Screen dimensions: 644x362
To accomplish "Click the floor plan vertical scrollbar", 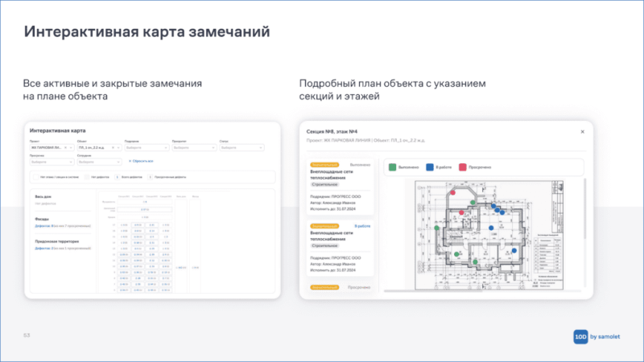I will coord(584,209).
